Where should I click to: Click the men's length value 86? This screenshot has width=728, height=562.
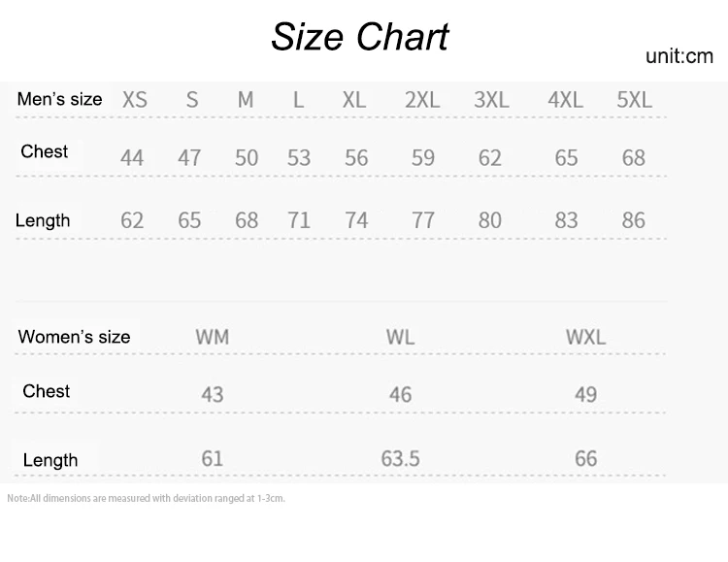pos(634,220)
